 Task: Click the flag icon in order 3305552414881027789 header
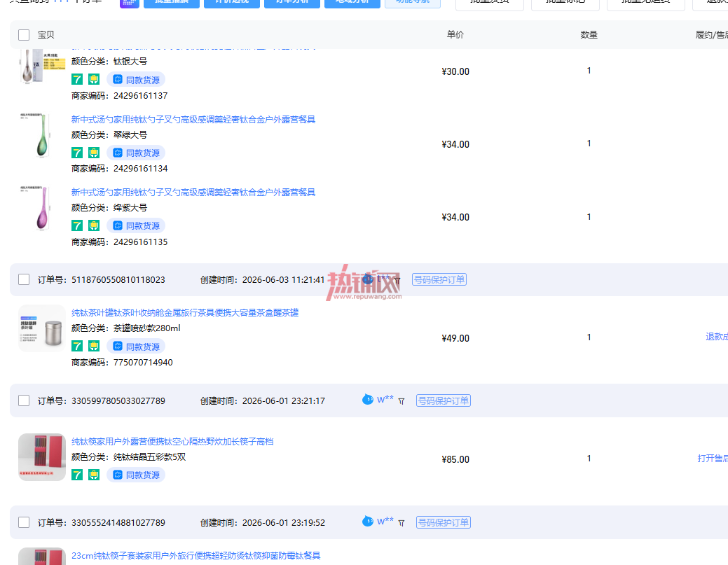coord(401,523)
